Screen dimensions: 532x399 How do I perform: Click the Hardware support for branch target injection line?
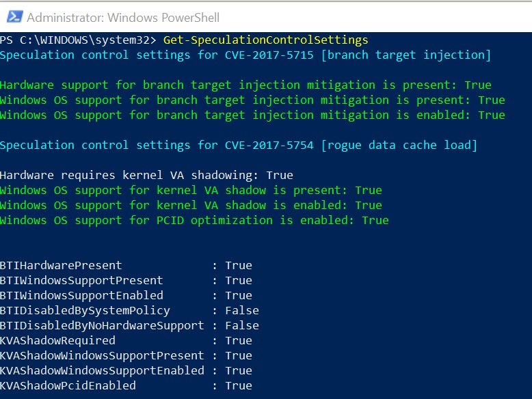tap(245, 85)
